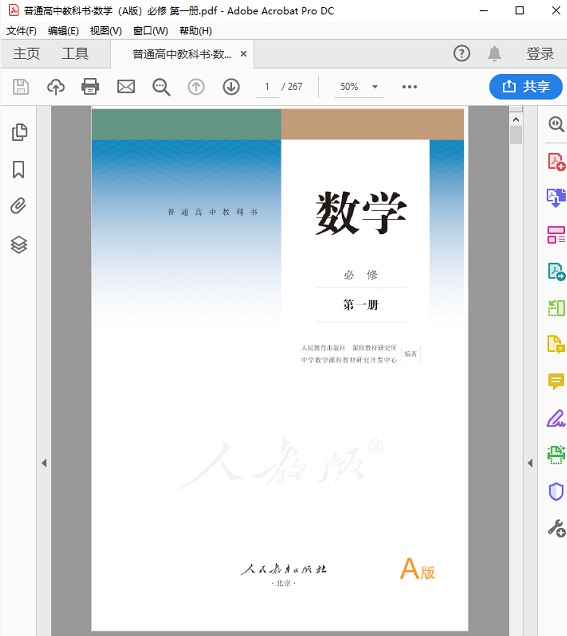The image size is (567, 636).
Task: Select Protect shield tool icon
Action: coord(556,491)
